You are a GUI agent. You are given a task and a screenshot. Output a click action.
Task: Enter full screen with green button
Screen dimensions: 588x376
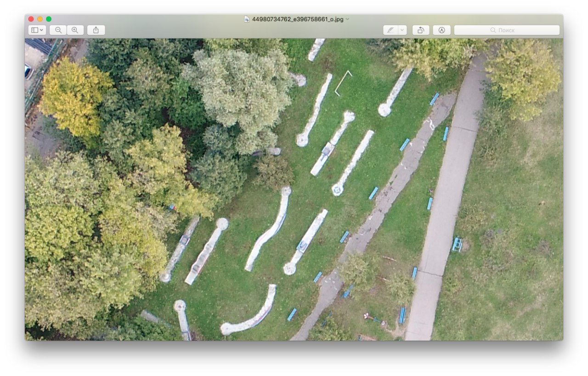49,19
